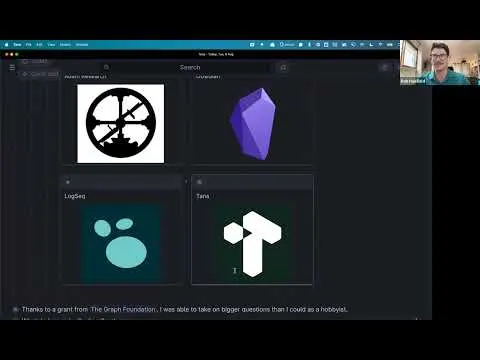Screen dimensions: 480x360
Task: Click the bullet before 'Thanks to a grant'
Action: (x=15, y=310)
